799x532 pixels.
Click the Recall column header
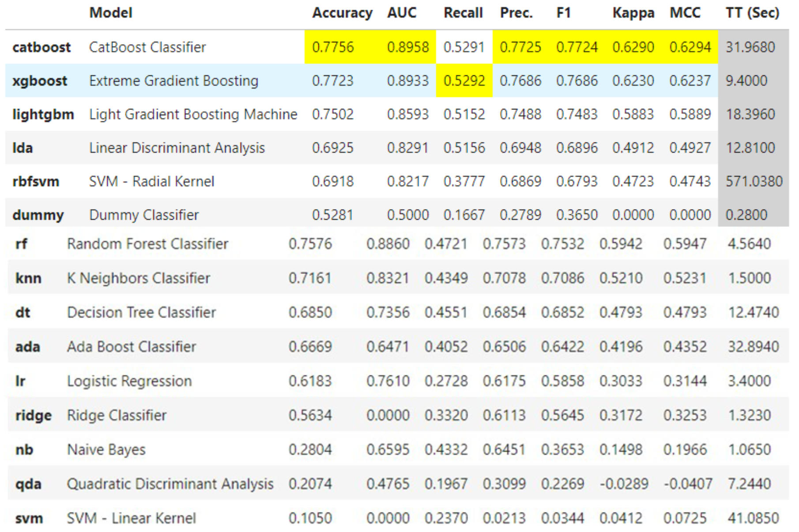point(463,13)
